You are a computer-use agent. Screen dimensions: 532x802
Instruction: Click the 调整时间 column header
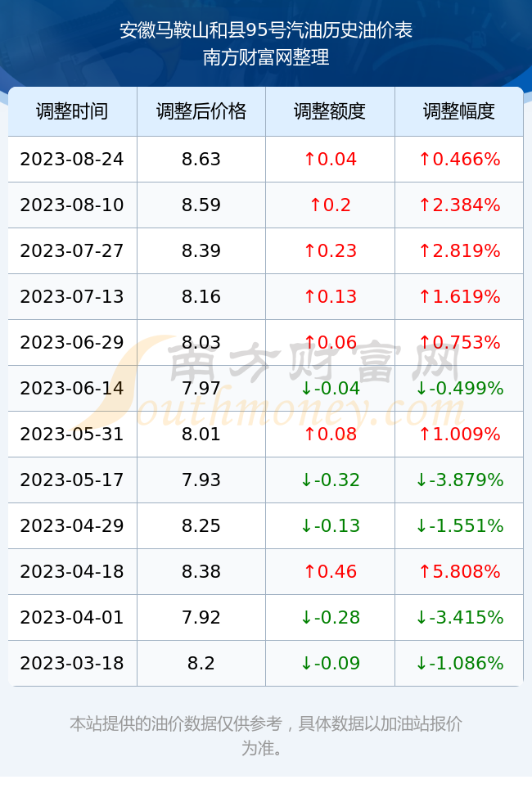click(72, 111)
